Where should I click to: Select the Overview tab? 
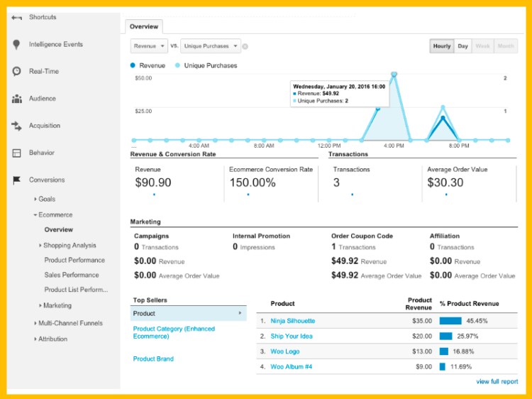144,26
